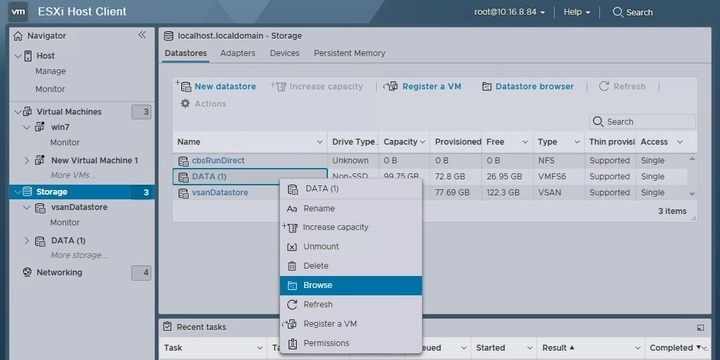
Task: Open Monitor under Host
Action: coord(50,89)
